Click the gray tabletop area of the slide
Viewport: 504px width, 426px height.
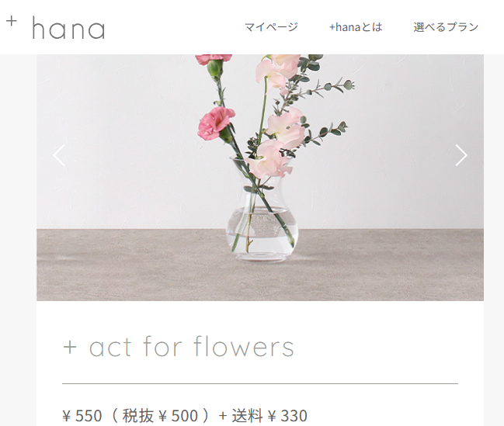(x=129, y=265)
